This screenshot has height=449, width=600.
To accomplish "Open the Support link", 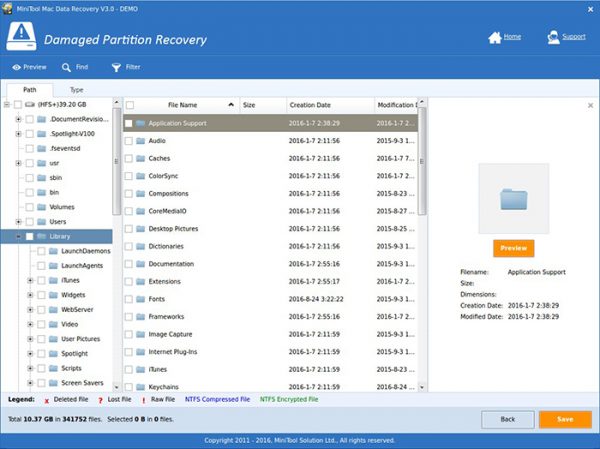I will click(x=574, y=37).
